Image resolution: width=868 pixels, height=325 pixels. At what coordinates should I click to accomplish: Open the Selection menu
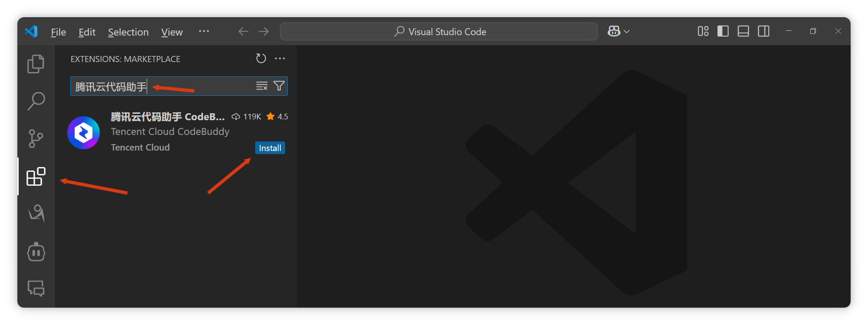click(128, 32)
